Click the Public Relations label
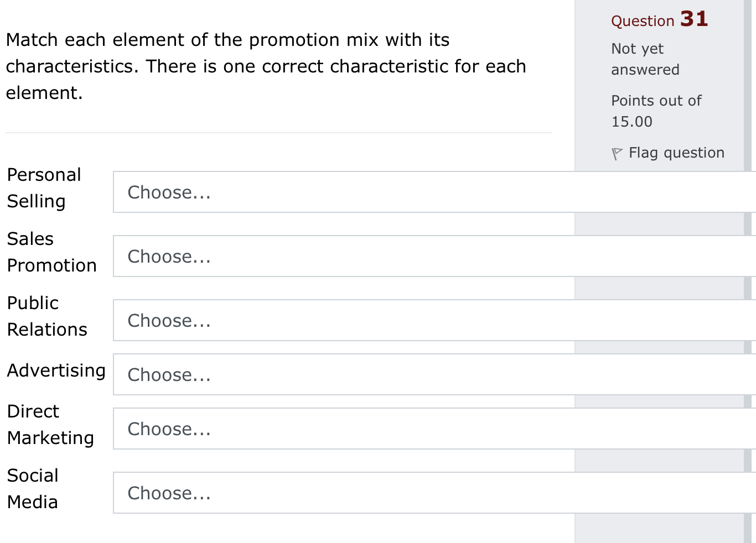The width and height of the screenshot is (756, 543). 47,316
